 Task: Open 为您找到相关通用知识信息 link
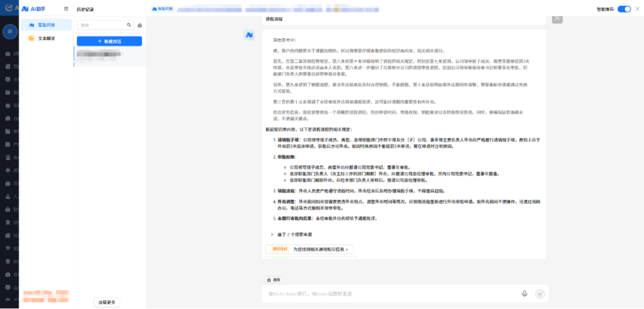[x=309, y=249]
